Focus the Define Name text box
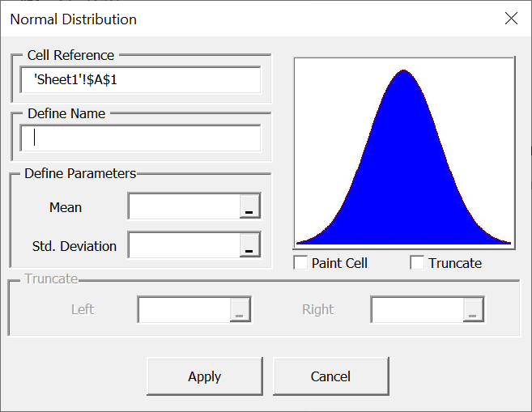 pos(141,138)
